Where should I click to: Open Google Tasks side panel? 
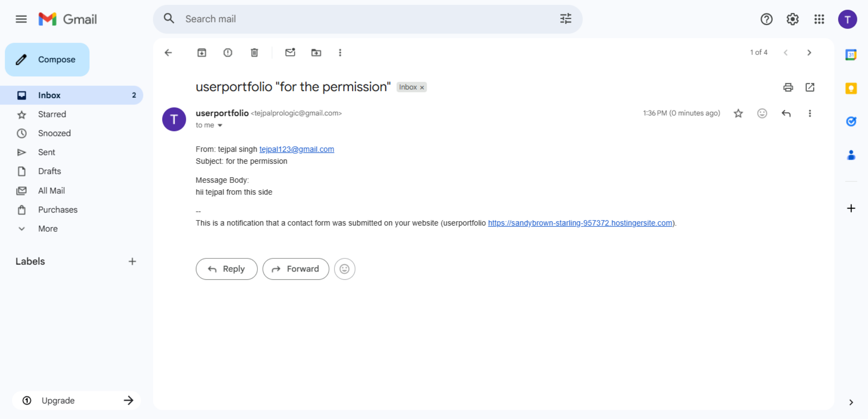851,121
